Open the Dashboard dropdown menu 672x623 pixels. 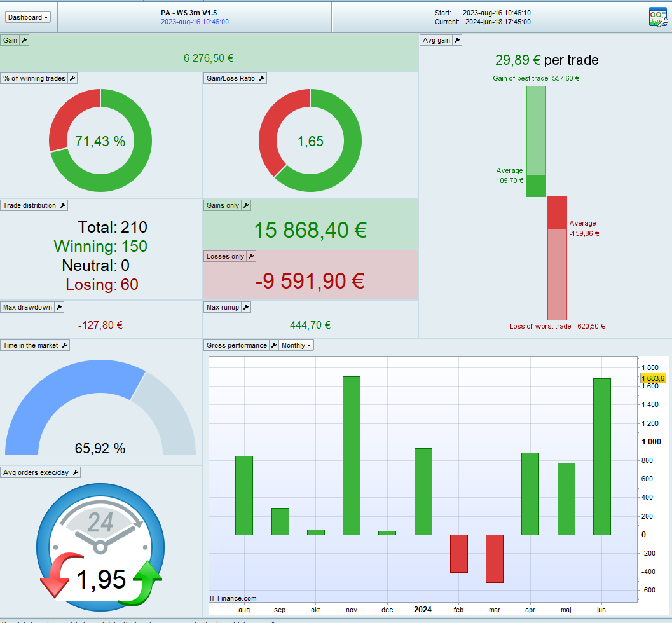[28, 17]
